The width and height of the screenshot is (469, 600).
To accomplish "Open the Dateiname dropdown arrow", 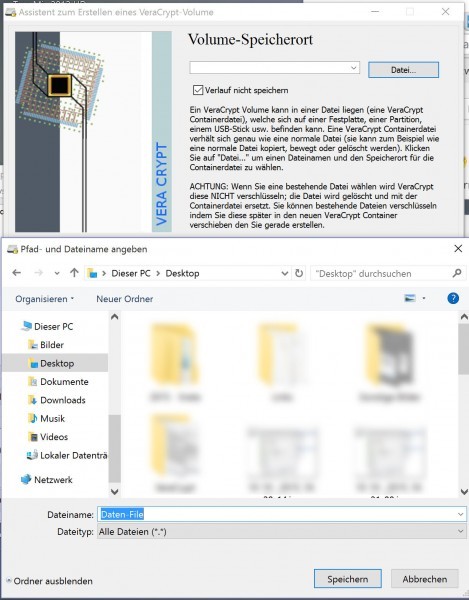I will coord(461,514).
